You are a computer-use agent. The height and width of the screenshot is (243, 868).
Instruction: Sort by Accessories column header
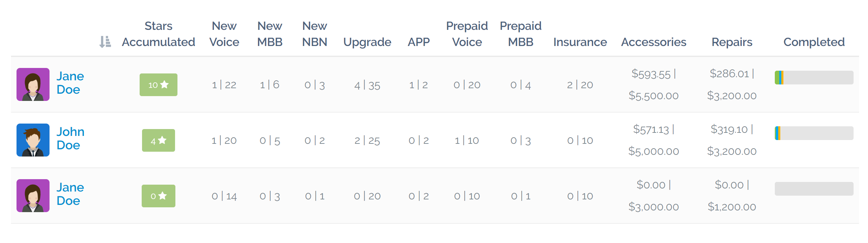coord(654,42)
